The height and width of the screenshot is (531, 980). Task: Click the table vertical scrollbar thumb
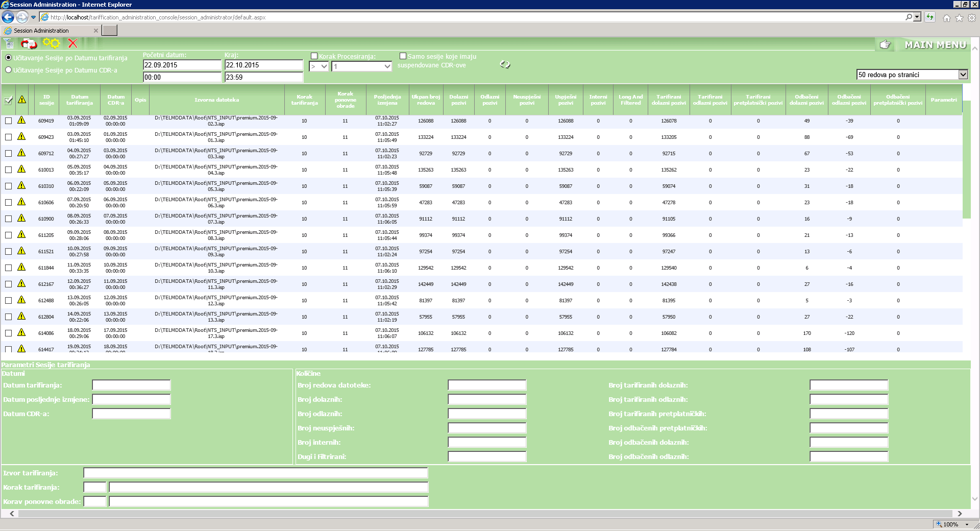(x=966, y=160)
